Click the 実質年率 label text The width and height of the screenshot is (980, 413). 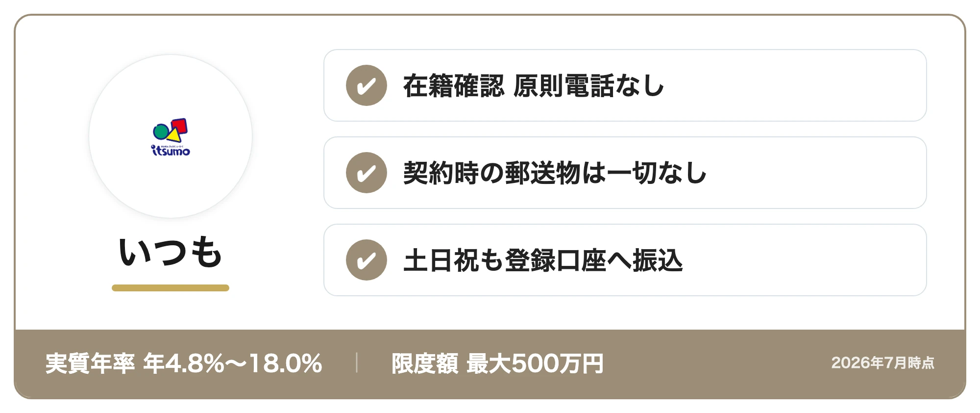90,364
